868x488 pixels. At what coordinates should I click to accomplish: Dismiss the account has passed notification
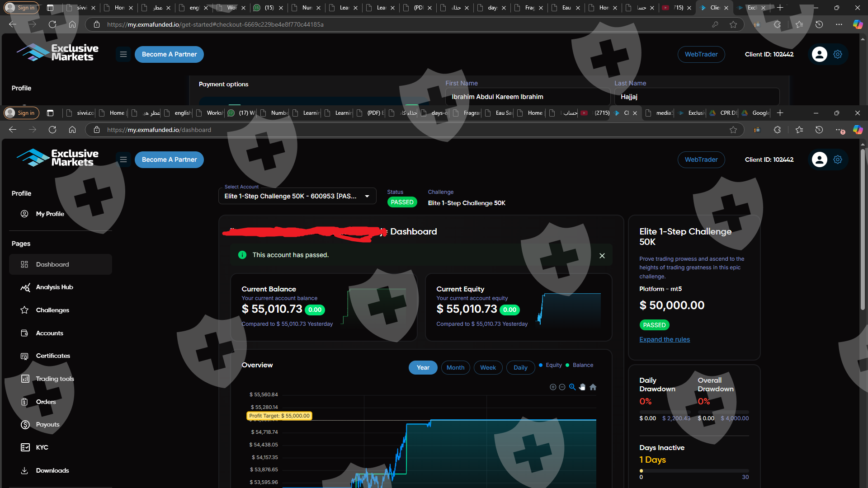pos(602,256)
